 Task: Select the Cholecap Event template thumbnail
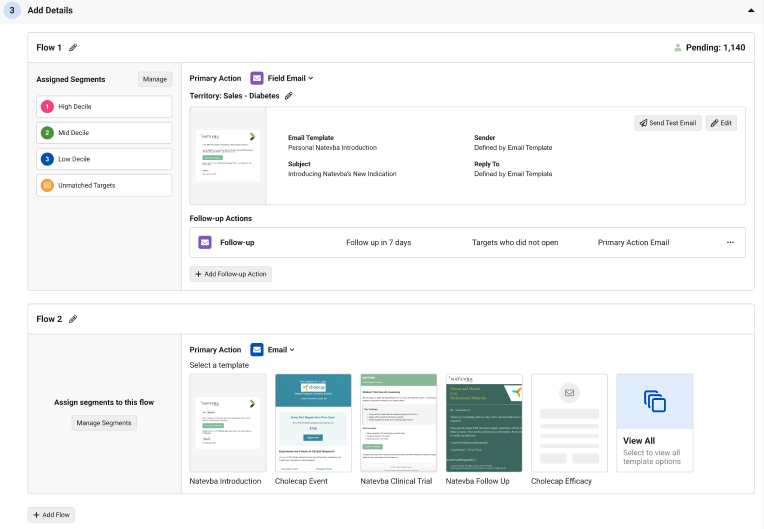(x=313, y=423)
